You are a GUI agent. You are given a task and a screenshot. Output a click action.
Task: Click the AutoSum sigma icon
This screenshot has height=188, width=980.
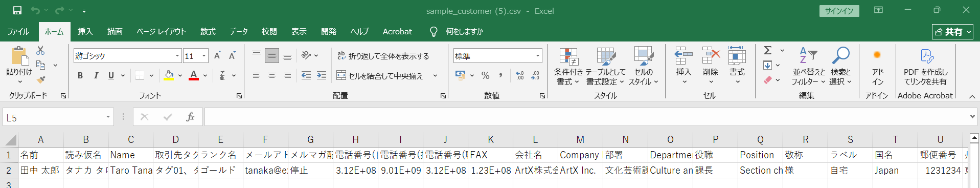pos(768,50)
